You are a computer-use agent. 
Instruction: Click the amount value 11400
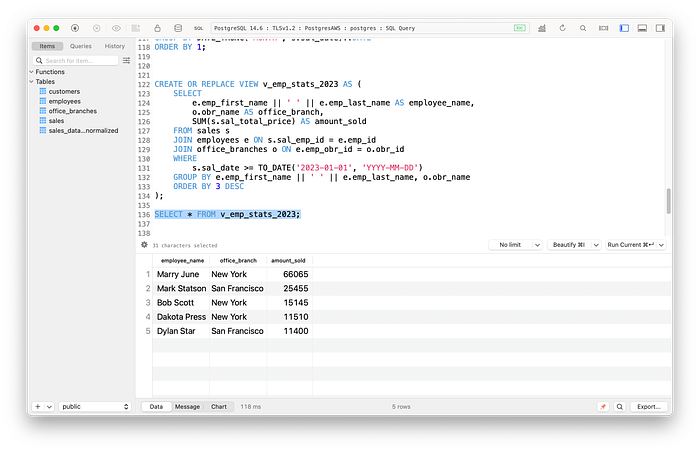tap(296, 331)
